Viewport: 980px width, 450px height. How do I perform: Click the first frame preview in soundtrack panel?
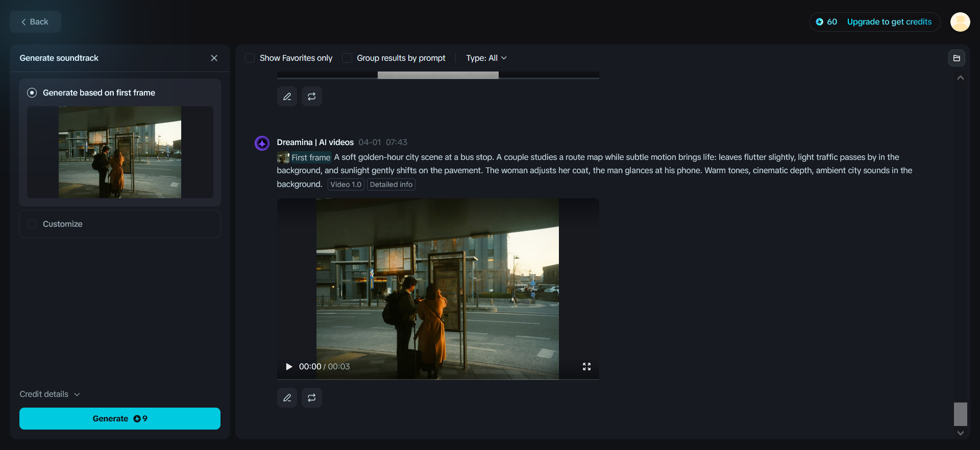pos(120,152)
